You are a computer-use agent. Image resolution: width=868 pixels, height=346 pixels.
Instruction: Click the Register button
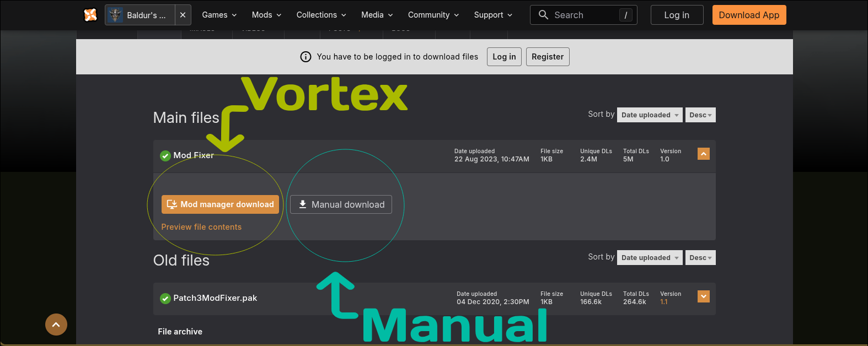[548, 57]
